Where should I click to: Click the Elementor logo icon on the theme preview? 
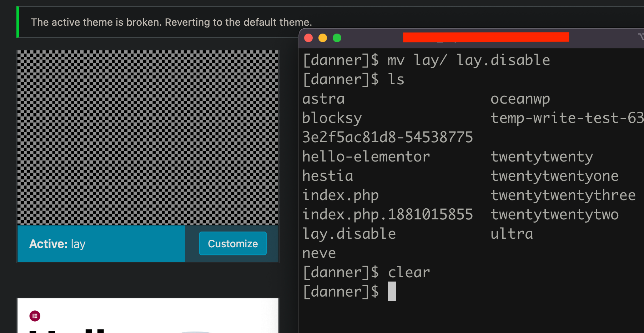(35, 315)
